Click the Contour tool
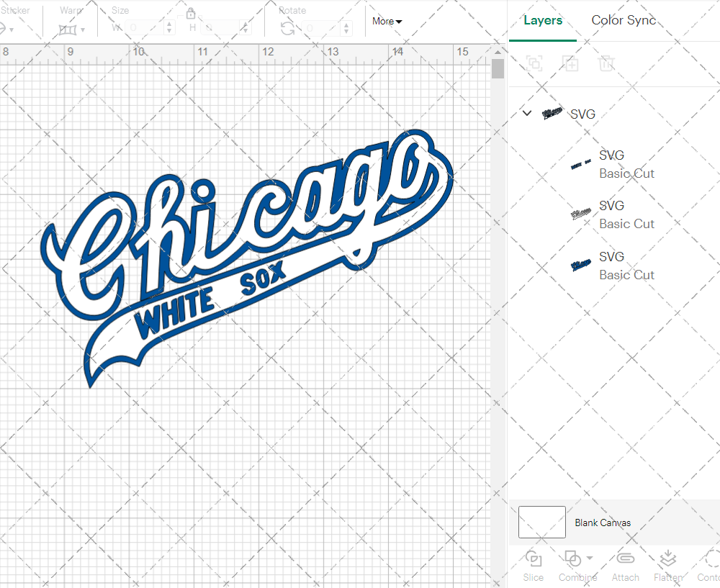 (x=709, y=566)
